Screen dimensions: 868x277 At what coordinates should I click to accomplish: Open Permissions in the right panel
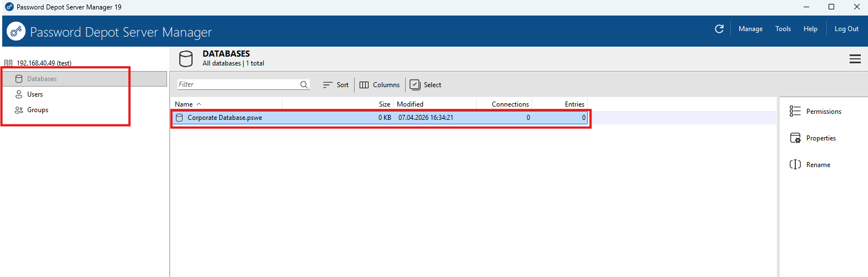tap(824, 112)
